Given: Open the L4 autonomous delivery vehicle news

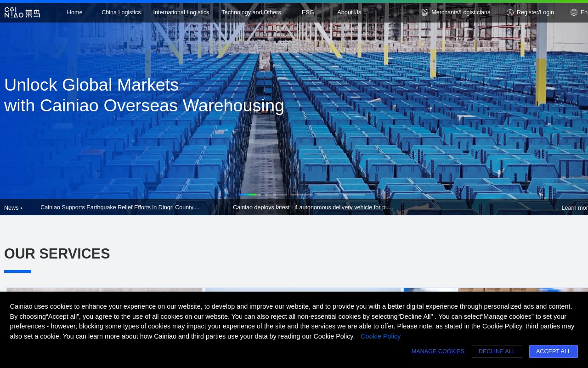Looking at the screenshot, I should [x=313, y=207].
